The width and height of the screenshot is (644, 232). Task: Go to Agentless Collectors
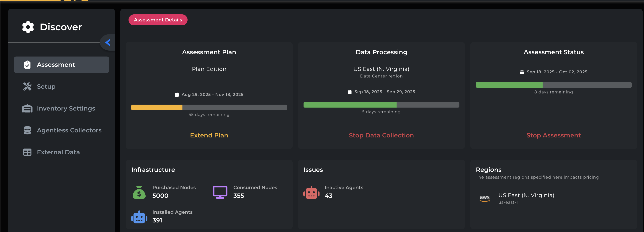69,130
